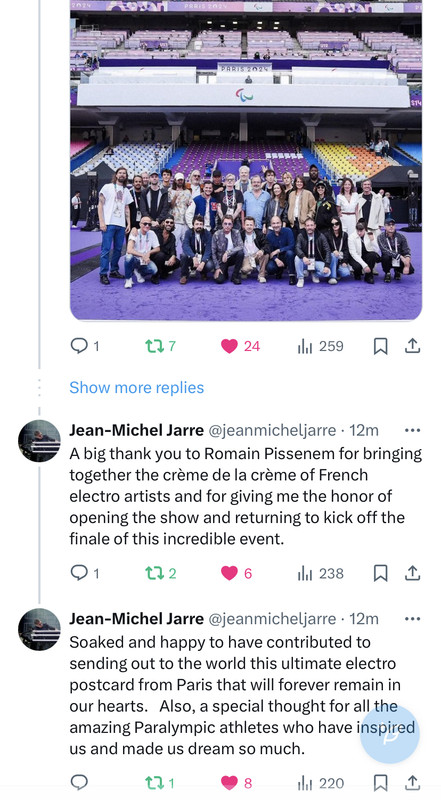This screenshot has height=800, width=441.
Task: Bookmark the stadium group photo tweet
Action: click(x=380, y=346)
